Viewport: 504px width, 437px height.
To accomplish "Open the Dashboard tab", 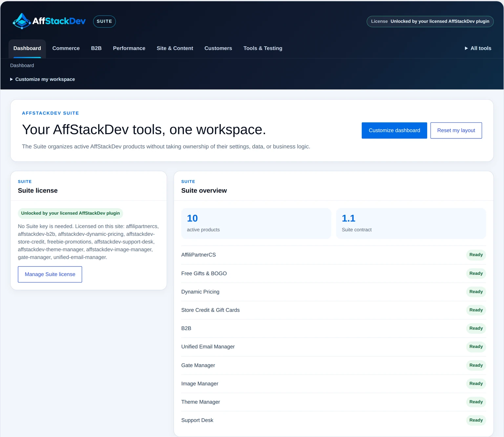I will click(x=27, y=48).
